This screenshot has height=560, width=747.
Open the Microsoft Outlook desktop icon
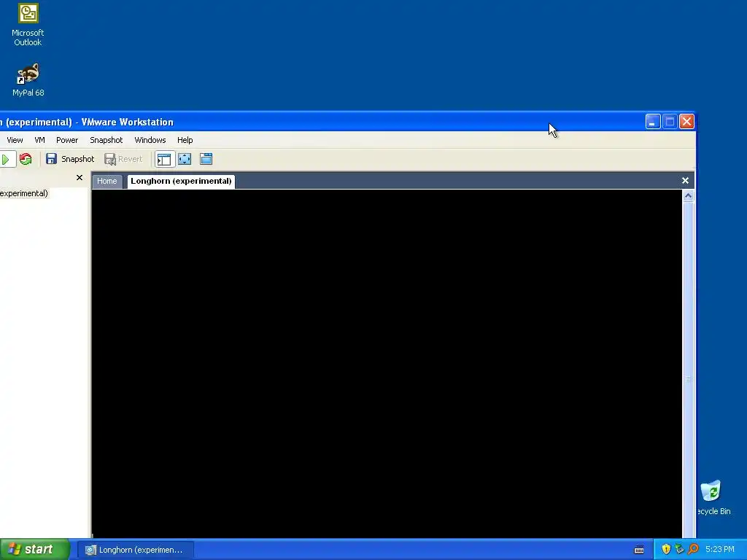[x=28, y=25]
